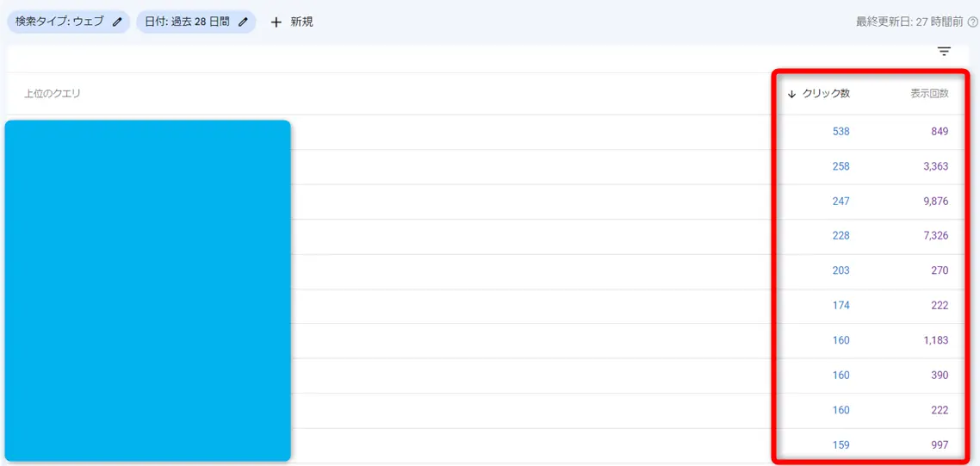Click the help icon beside 最終更新日
980x466 pixels.
973,22
